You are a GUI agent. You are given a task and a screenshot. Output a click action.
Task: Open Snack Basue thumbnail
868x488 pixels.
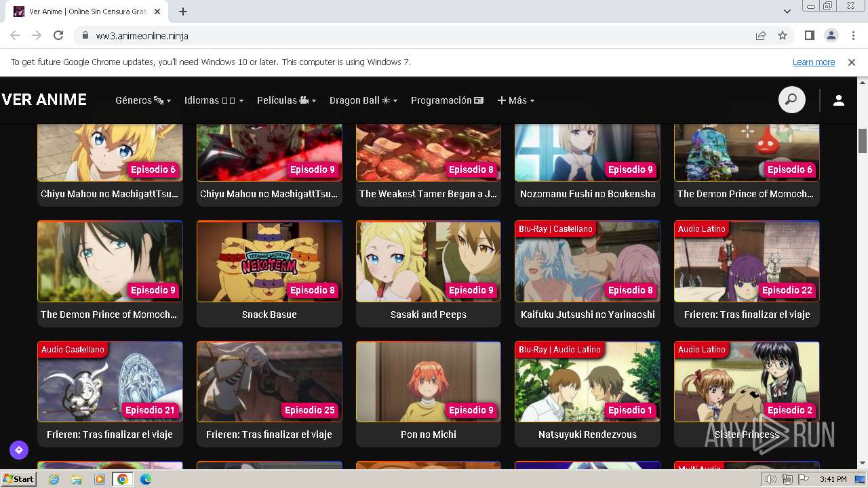(269, 261)
